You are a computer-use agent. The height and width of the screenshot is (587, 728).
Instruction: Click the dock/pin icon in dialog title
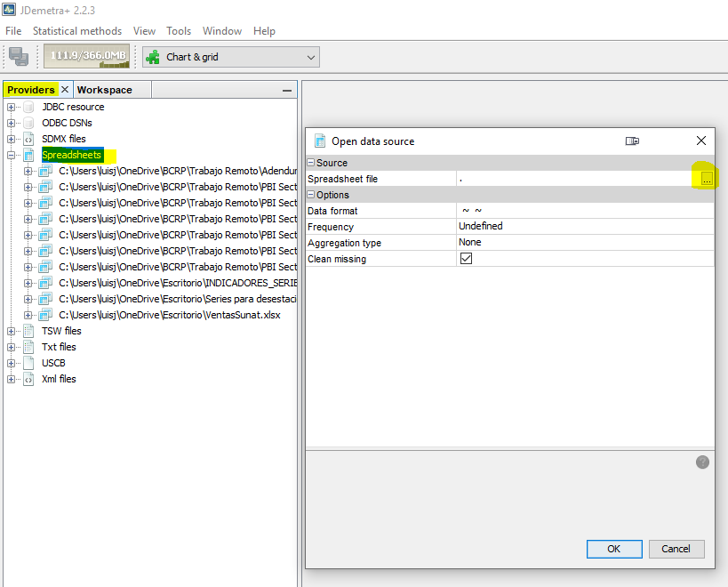pos(632,141)
